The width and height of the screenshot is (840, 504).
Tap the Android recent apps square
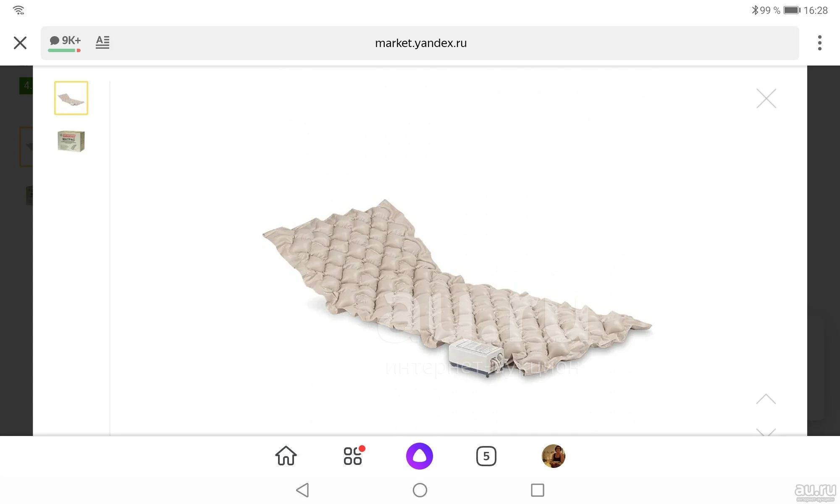point(538,490)
